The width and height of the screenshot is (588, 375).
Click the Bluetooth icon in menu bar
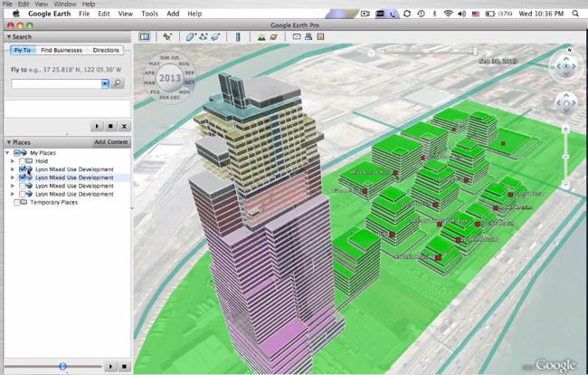pos(434,14)
